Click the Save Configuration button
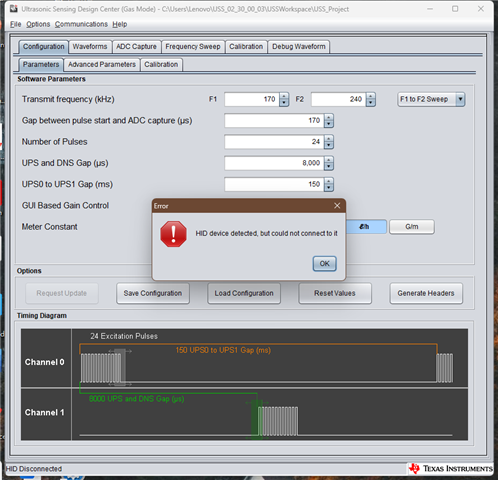Screen dimensions: 498x480 [153, 293]
